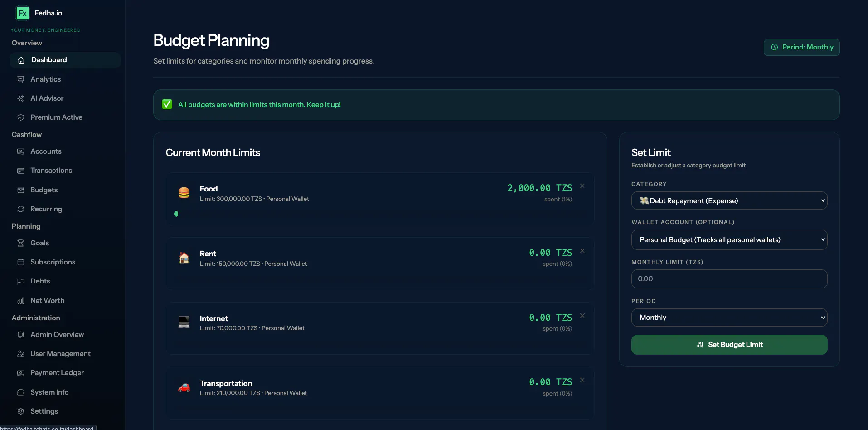The width and height of the screenshot is (868, 430).
Task: Click the 2,000.00 TZS Food amount
Action: coord(539,188)
